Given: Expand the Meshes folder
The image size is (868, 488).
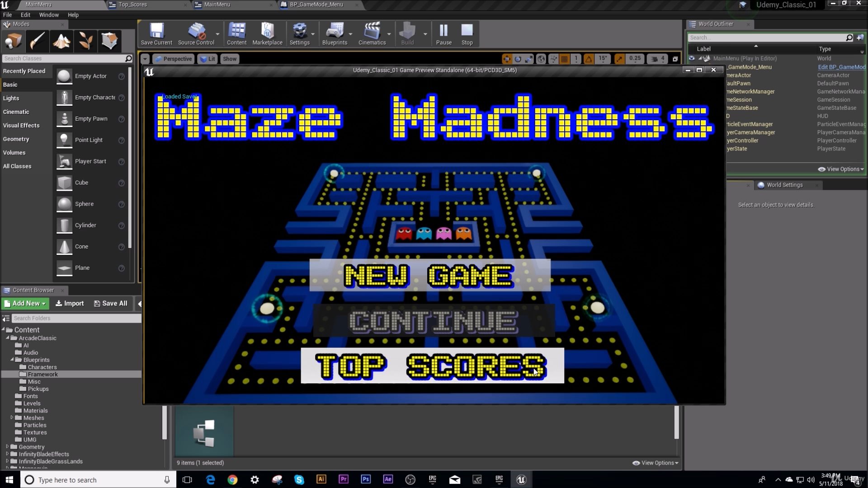Looking at the screenshot, I should tap(12, 418).
